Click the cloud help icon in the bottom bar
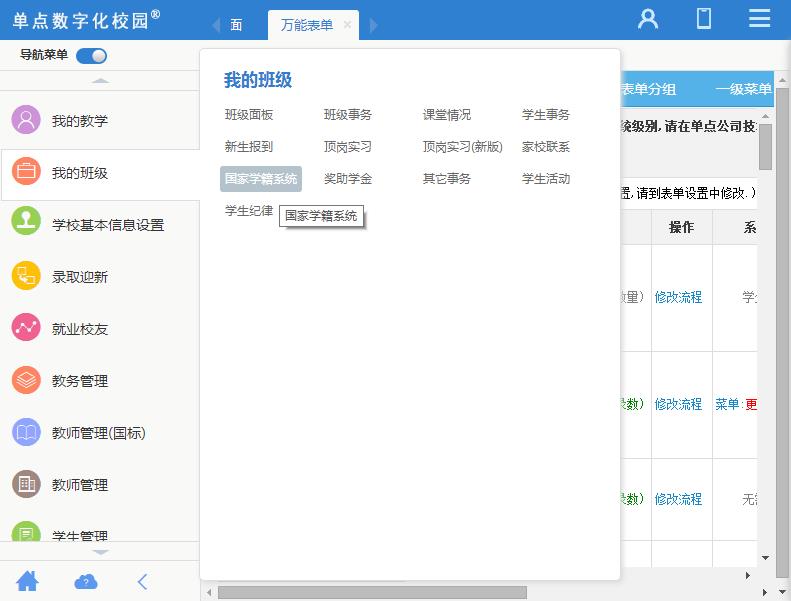Viewport: 791px width, 601px height. click(86, 582)
